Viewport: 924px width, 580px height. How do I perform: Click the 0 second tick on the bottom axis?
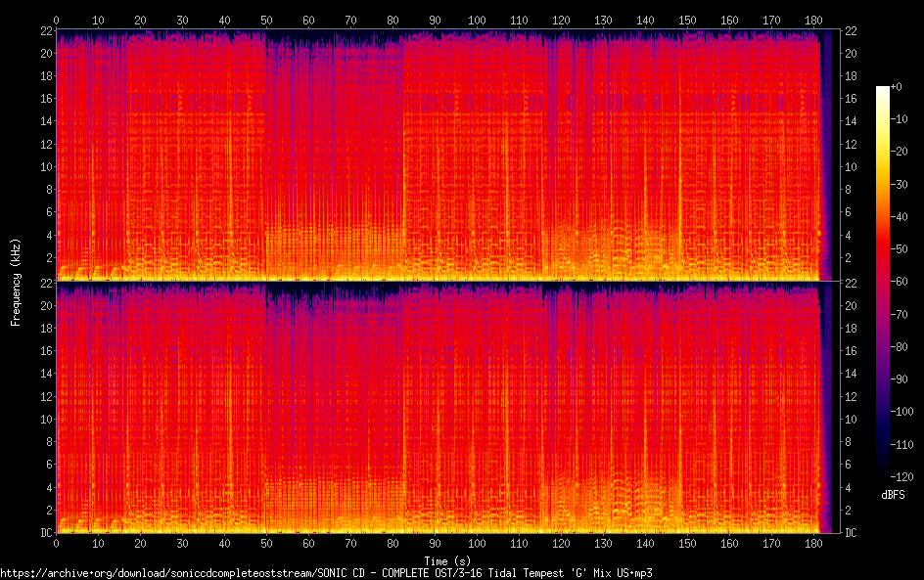point(56,544)
